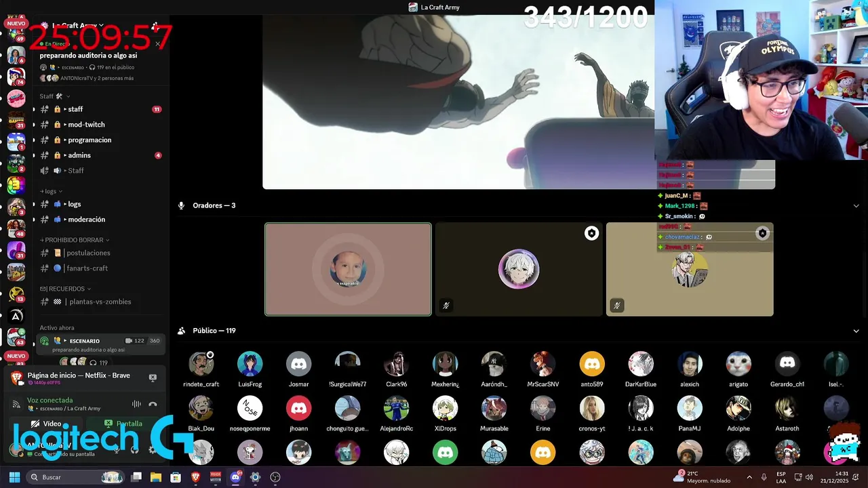Open cronos-yt's audience avatar

point(592,409)
